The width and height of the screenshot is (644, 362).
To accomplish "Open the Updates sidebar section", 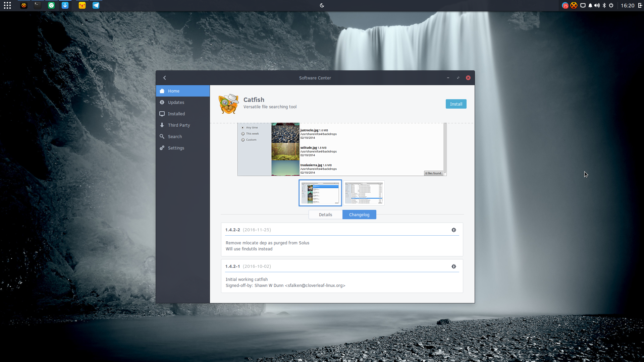I will pos(183,102).
